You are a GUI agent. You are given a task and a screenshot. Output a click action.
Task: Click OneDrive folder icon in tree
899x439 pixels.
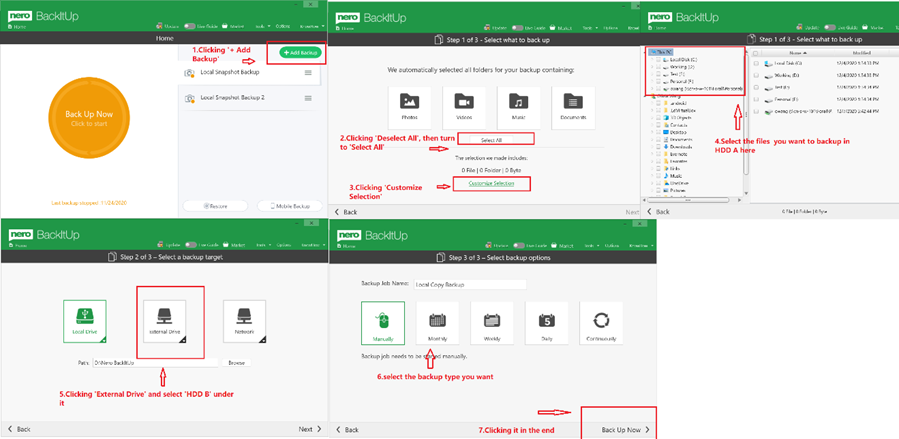click(x=666, y=183)
